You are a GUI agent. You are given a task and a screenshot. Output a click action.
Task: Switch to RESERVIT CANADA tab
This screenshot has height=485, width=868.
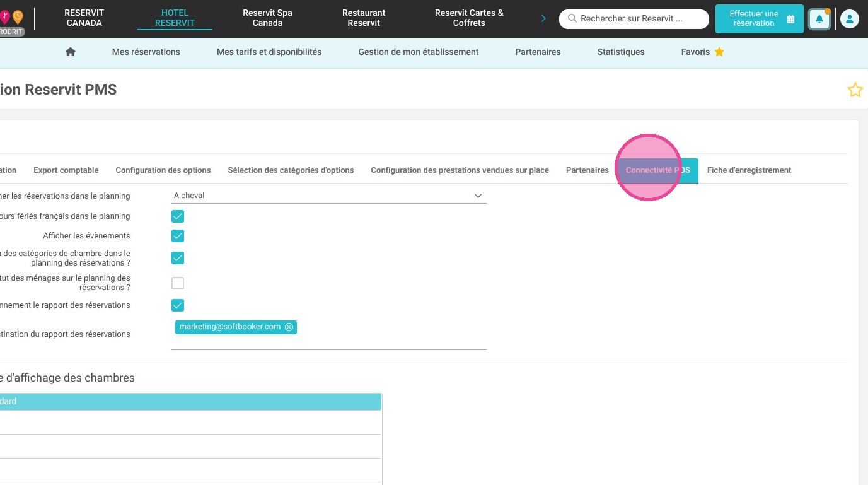pos(84,18)
